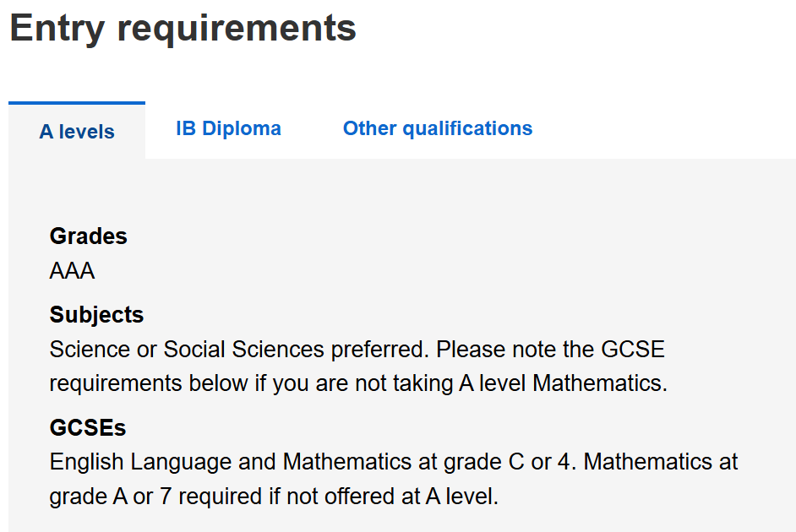The width and height of the screenshot is (796, 532).
Task: Click 'A level Mathematics' in Subjects text
Action: tap(562, 383)
